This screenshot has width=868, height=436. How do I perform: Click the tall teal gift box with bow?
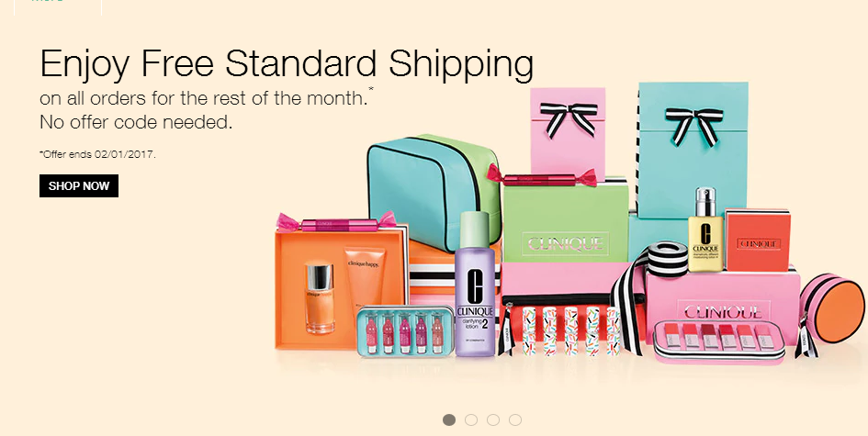[692, 150]
